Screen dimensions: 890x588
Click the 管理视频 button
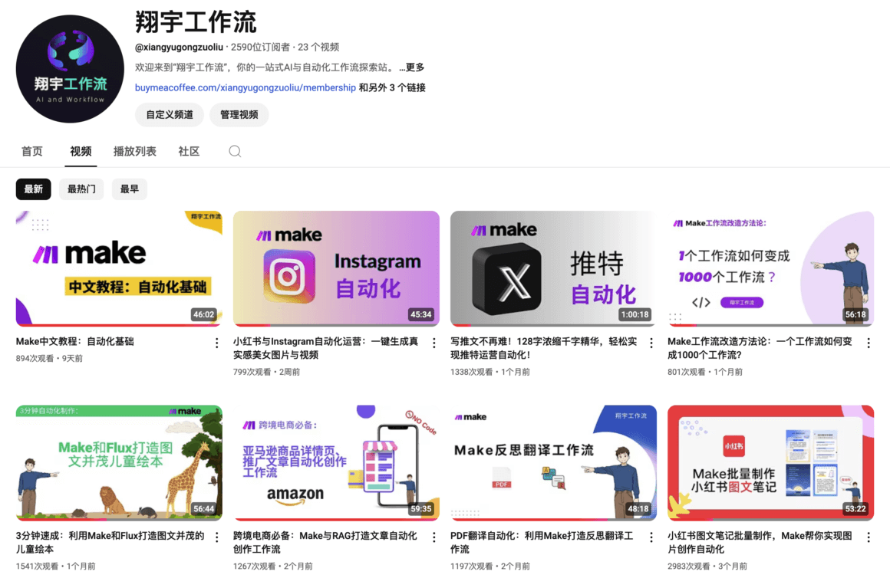pyautogui.click(x=239, y=115)
